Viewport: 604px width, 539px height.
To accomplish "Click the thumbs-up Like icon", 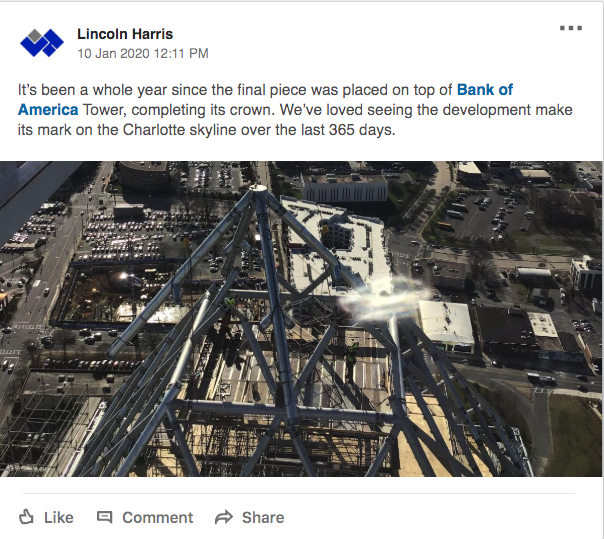I will [x=26, y=517].
